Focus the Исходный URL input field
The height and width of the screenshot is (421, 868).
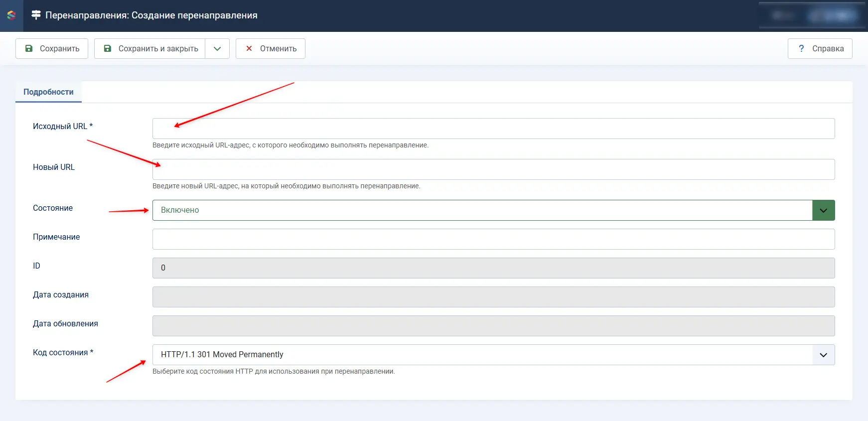point(493,129)
